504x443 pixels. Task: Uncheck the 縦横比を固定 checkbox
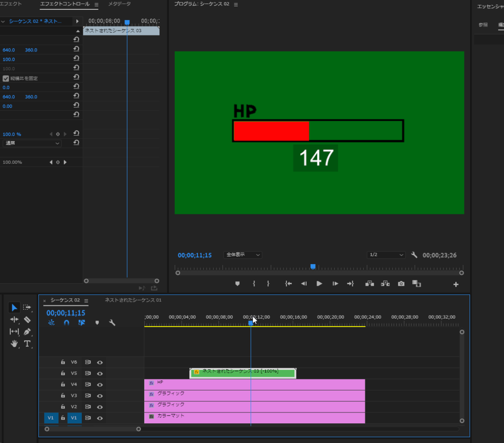tap(6, 78)
